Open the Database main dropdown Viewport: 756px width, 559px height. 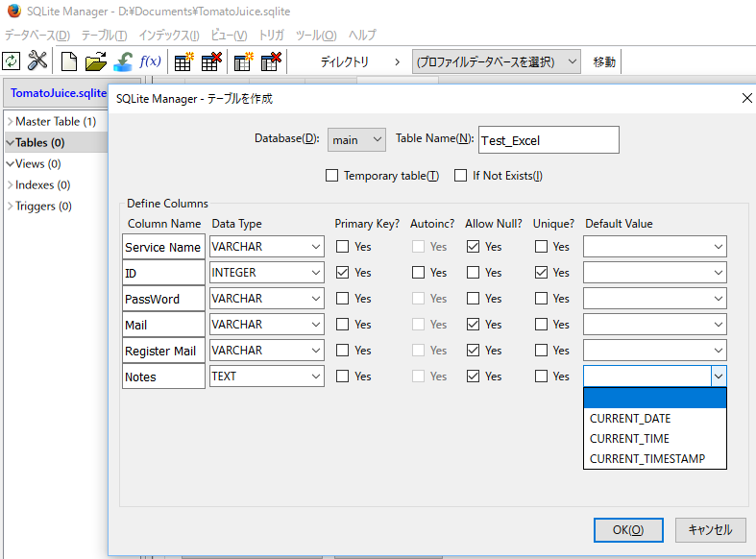tap(356, 140)
